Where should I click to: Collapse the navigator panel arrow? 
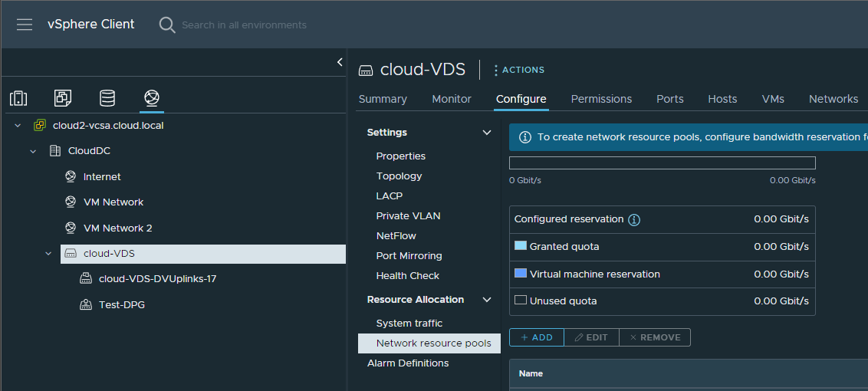[340, 62]
